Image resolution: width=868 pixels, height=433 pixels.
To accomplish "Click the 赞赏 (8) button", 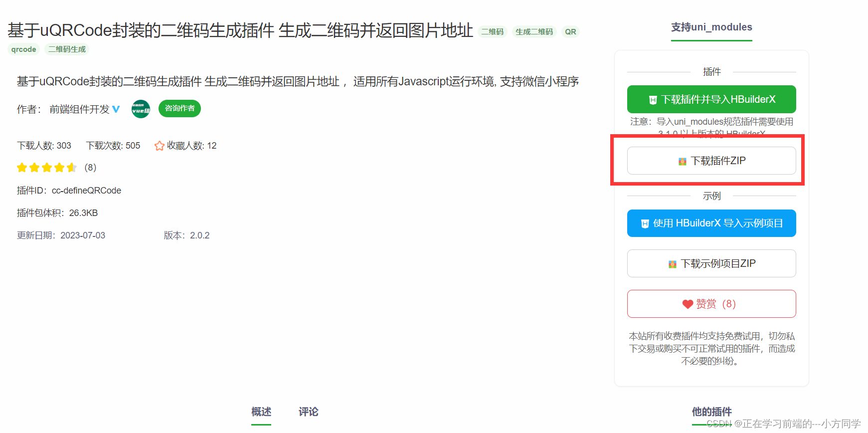I will pos(711,304).
